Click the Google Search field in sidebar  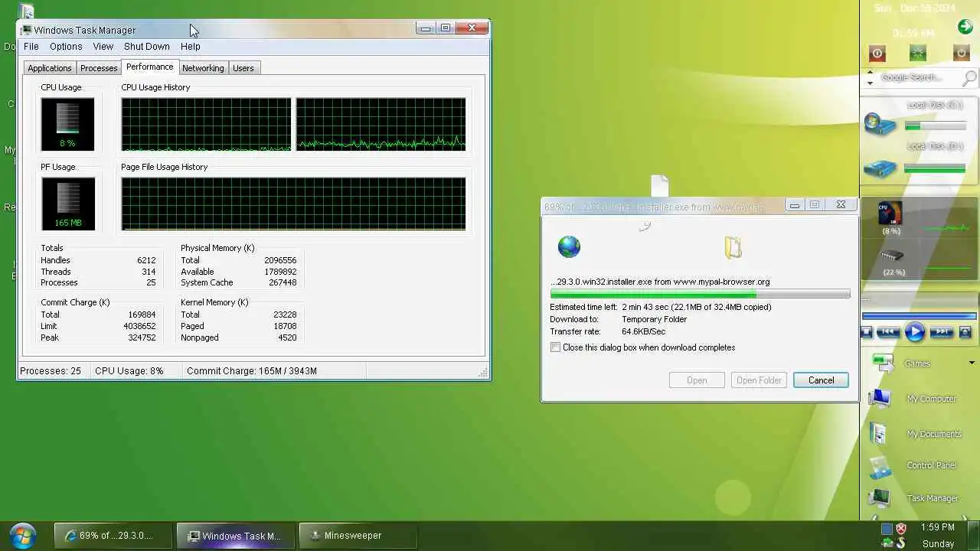pyautogui.click(x=917, y=77)
